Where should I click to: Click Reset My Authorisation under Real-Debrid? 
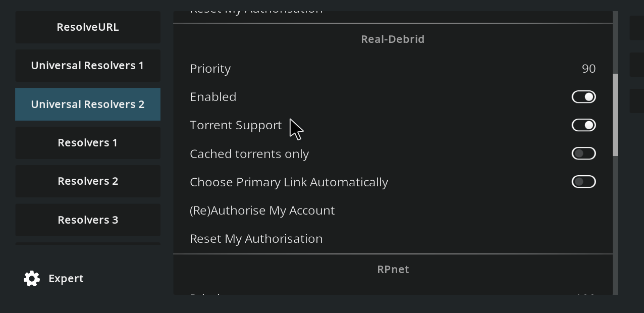coord(256,239)
